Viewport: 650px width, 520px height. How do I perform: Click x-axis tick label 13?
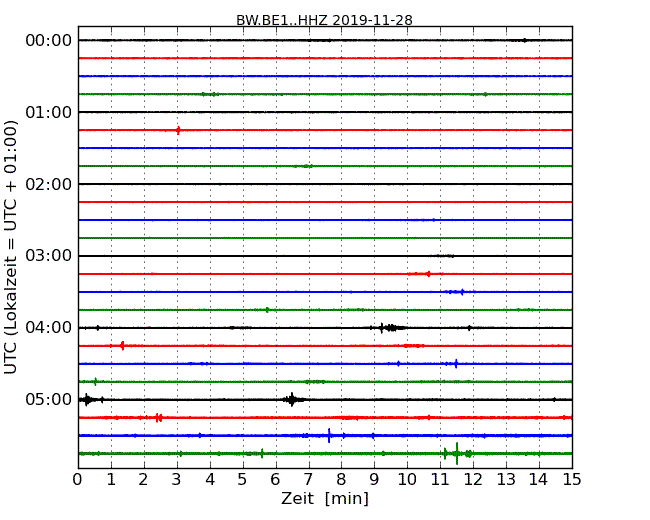click(506, 480)
